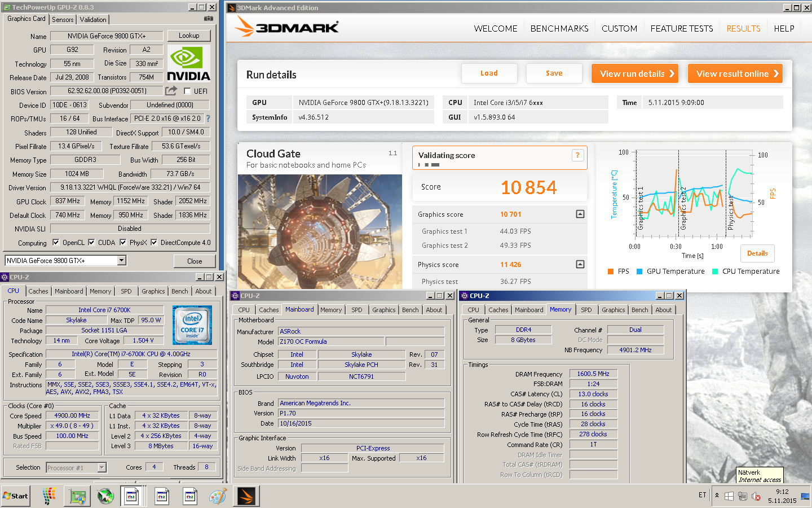Viewport: 812px width, 508px height.
Task: Click the CPU-Z Memory window title icon
Action: click(x=465, y=296)
